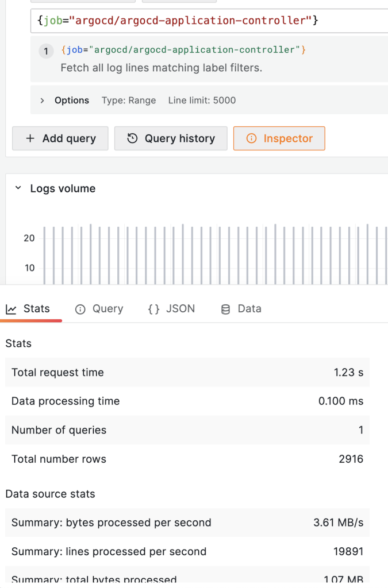This screenshot has width=388, height=588.
Task: Click the info circle icon beside Query tab
Action: [80, 310]
